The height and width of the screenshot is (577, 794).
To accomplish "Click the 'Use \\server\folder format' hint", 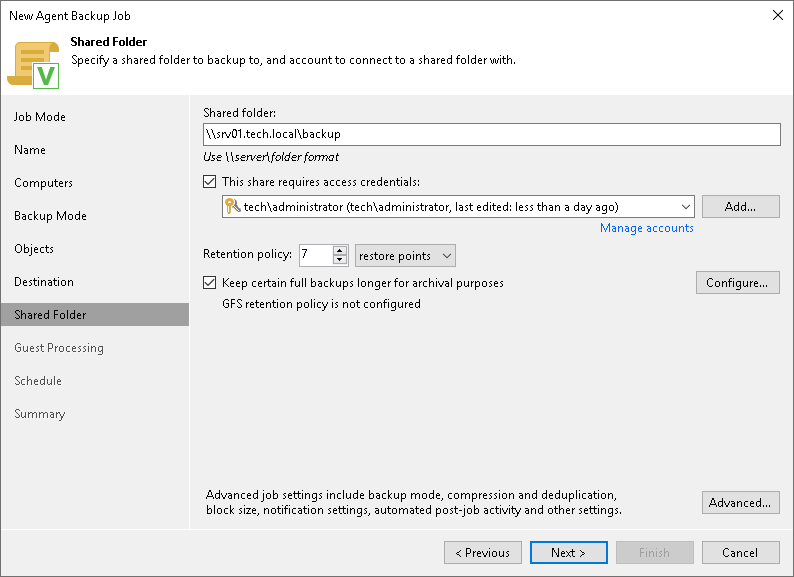I will [x=271, y=157].
